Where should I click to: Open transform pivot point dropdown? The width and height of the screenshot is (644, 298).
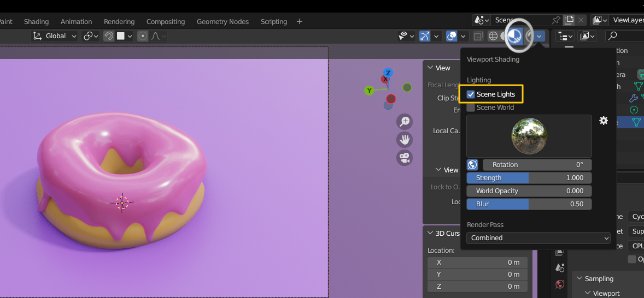pos(91,36)
